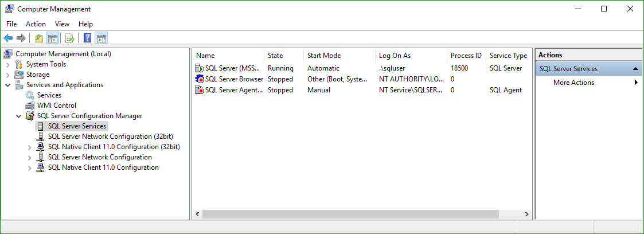Screen dimensions: 644x234
Task: Open the View menu
Action: pyautogui.click(x=62, y=24)
